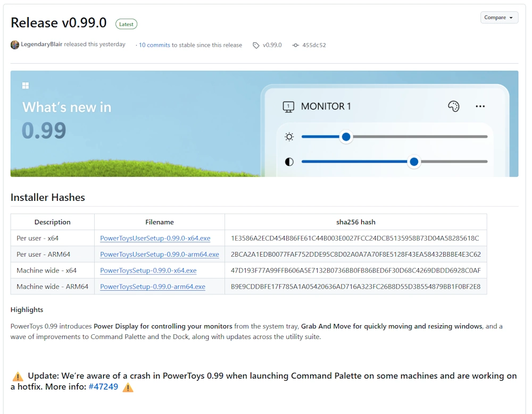
Task: Click the brightness sun icon
Action: coord(289,137)
